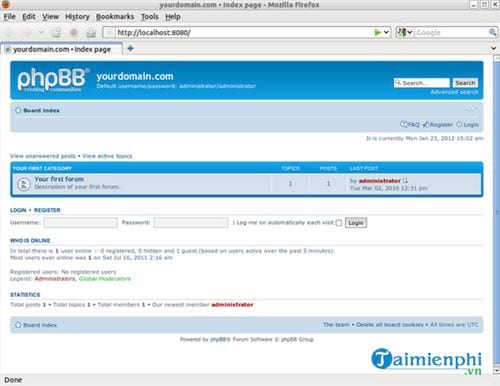This screenshot has height=386, width=500.
Task: Open the Tools menu
Action: 150,17
